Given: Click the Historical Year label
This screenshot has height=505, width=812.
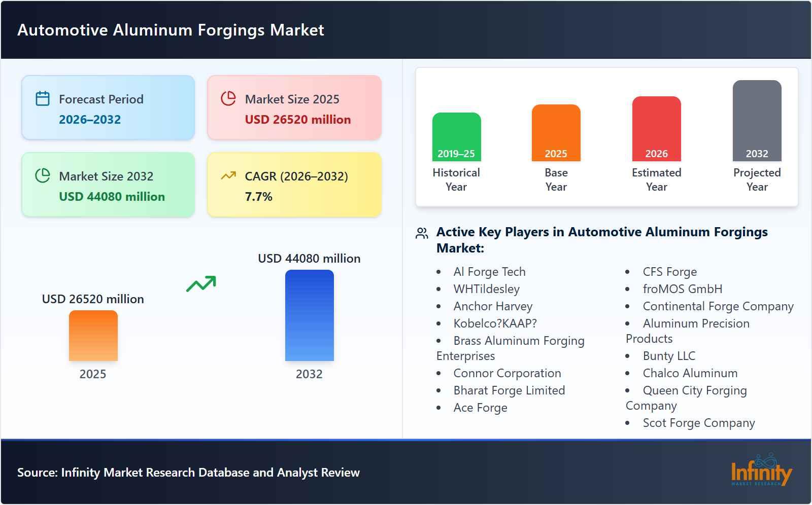Looking at the screenshot, I should click(x=456, y=179).
